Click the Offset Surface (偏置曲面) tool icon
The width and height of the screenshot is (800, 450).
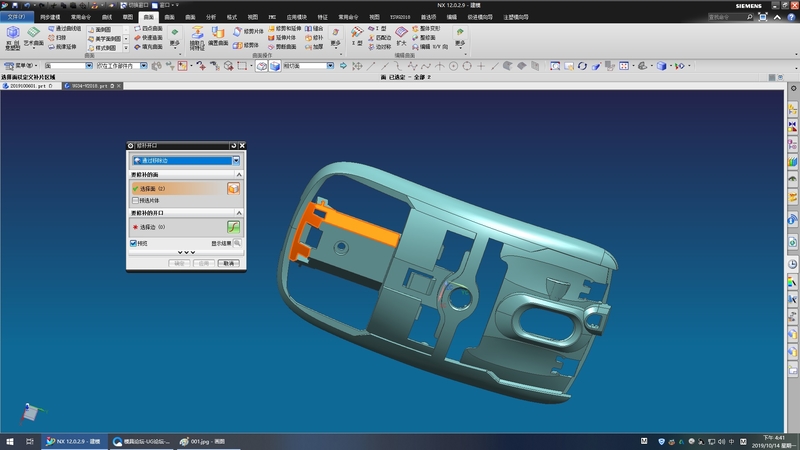[x=218, y=34]
